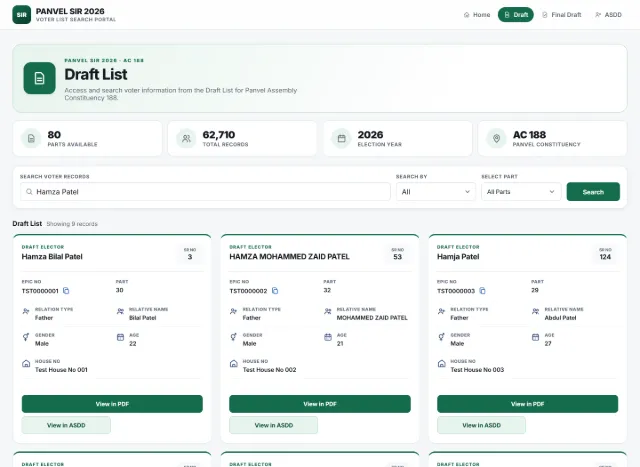Click house icon beside Test House No 001
Image resolution: width=640 pixels, height=467 pixels.
coord(26,363)
